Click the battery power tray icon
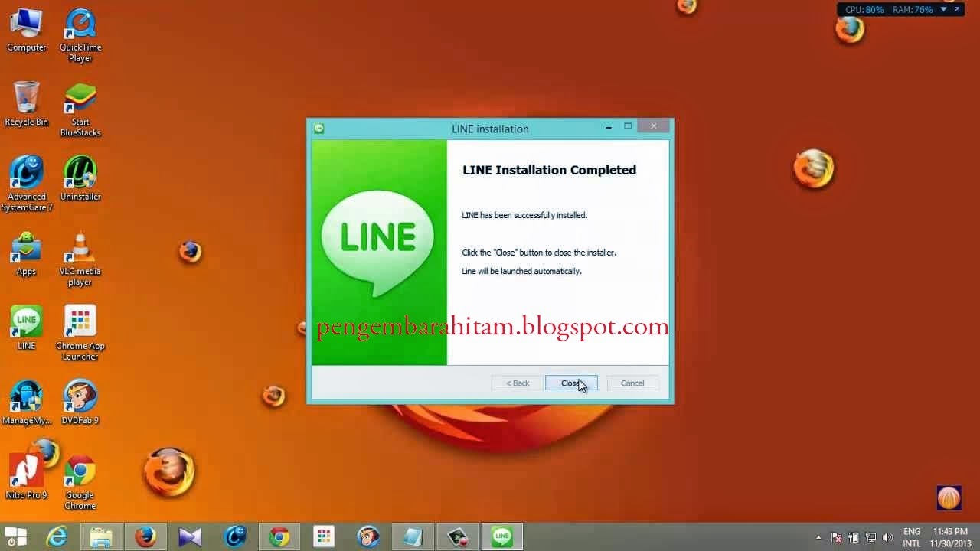Viewport: 980px width, 551px height. [854, 537]
